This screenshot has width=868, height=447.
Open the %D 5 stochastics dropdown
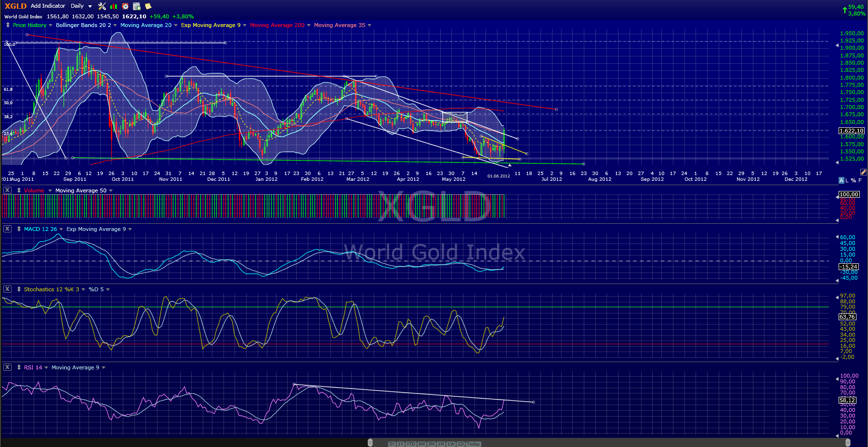point(108,290)
